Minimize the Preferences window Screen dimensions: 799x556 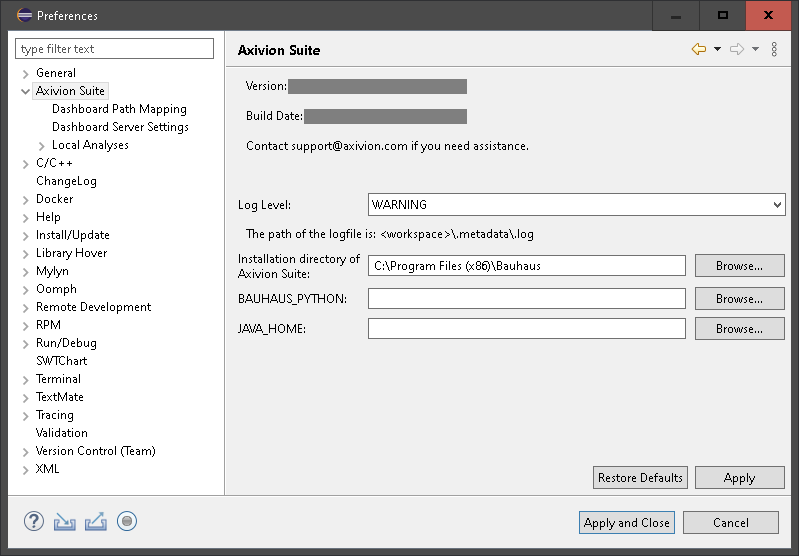click(x=676, y=16)
